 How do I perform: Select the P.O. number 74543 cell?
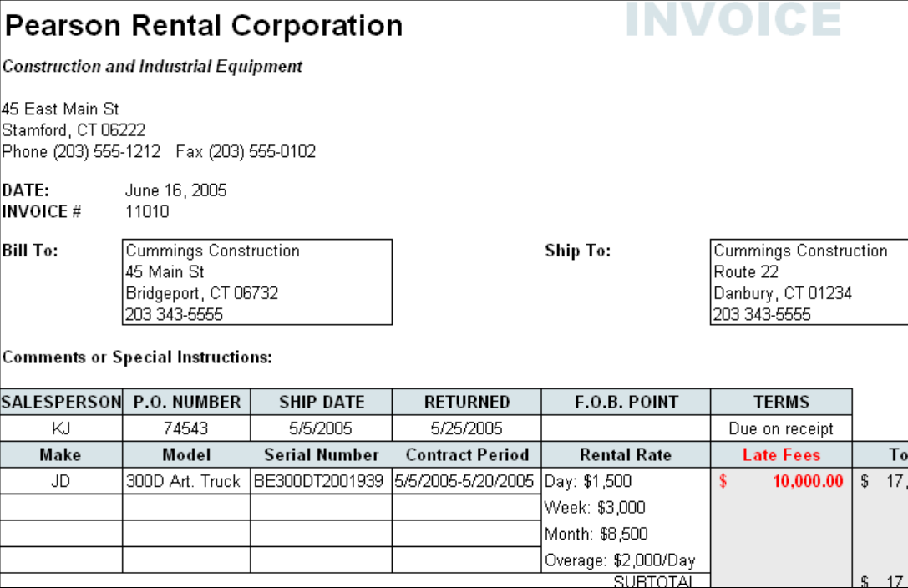click(186, 428)
